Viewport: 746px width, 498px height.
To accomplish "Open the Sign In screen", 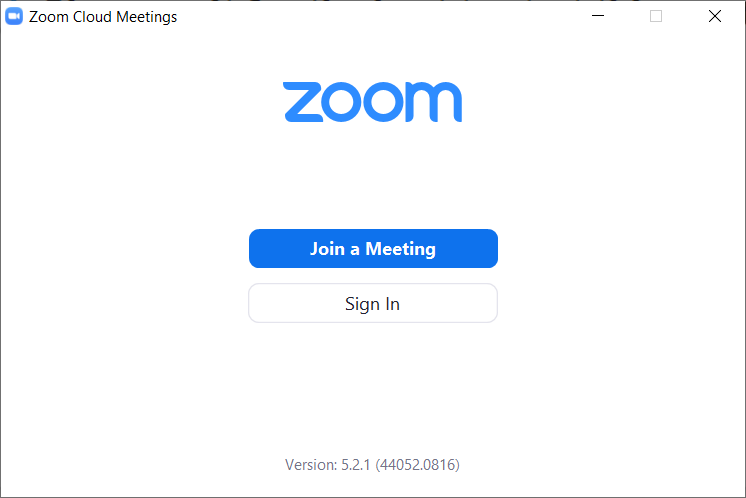I will click(x=372, y=304).
